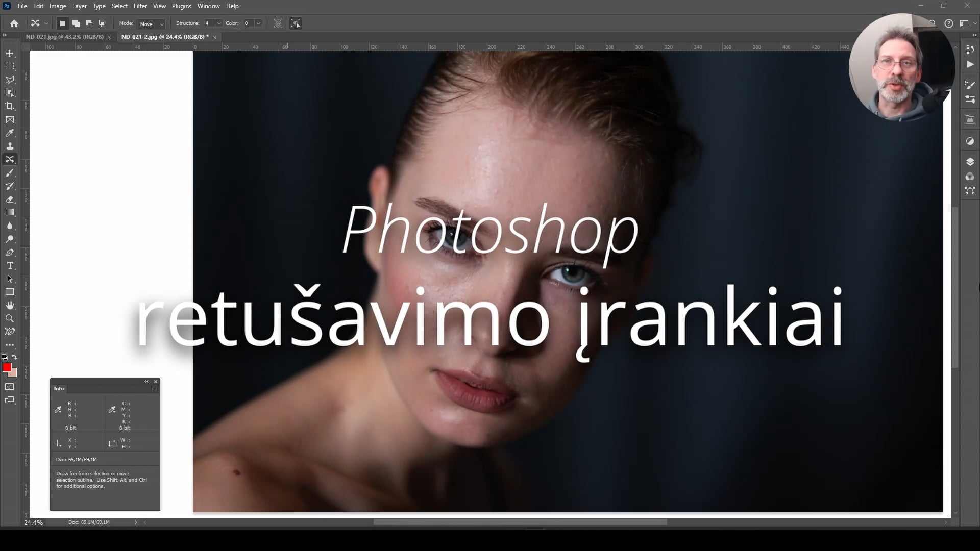Image resolution: width=980 pixels, height=551 pixels.
Task: Open the Layer menu
Action: pos(79,6)
